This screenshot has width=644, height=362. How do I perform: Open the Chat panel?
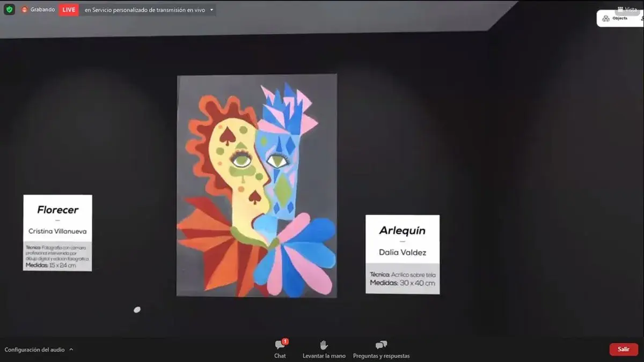(280, 349)
